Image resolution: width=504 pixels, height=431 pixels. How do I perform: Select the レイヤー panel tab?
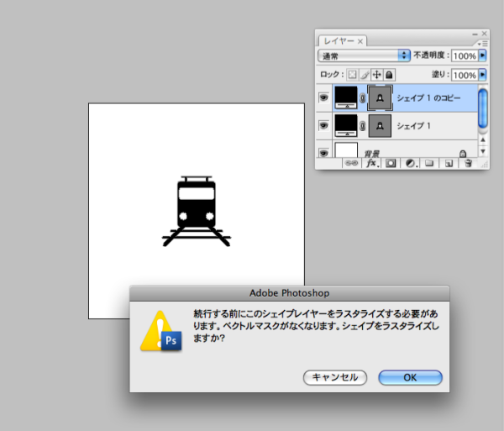pyautogui.click(x=336, y=40)
